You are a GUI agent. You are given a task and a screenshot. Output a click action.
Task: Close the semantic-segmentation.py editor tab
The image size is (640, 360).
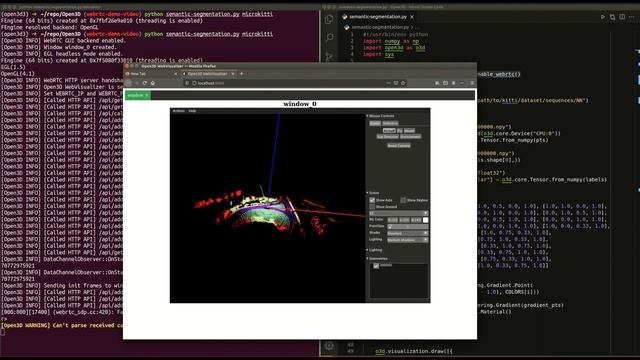(412, 17)
